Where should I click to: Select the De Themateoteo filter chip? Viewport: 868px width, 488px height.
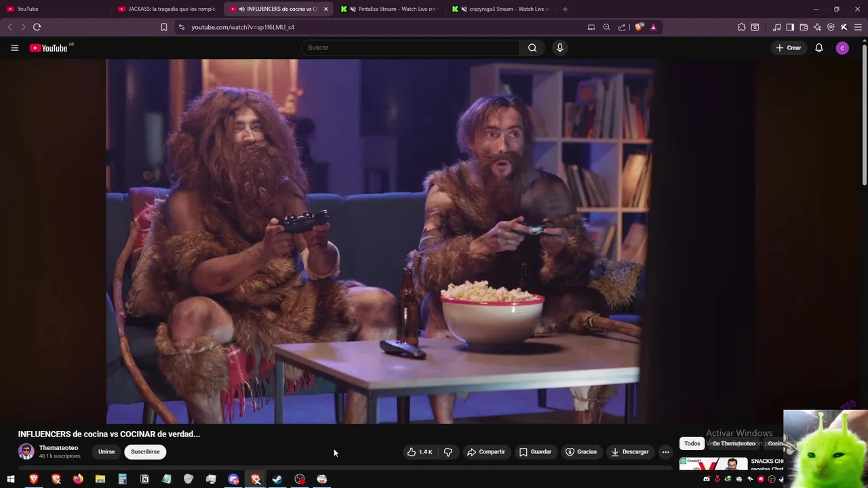(x=734, y=444)
